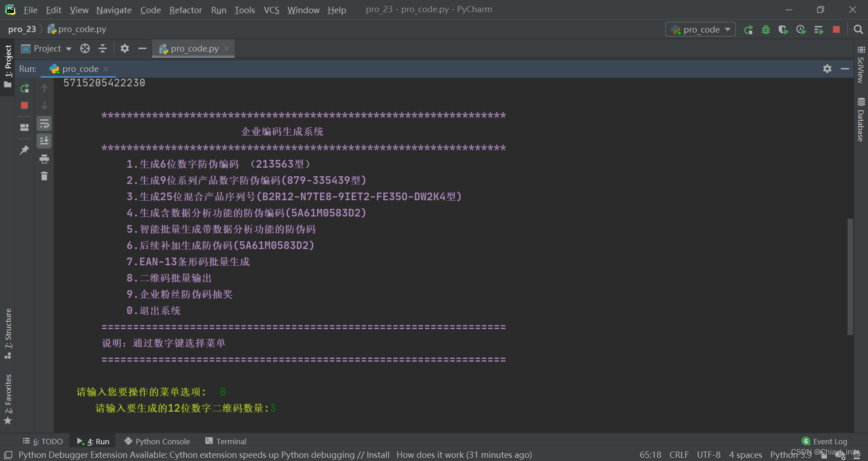The image size is (868, 461).
Task: Open Project panel options gear
Action: click(125, 48)
